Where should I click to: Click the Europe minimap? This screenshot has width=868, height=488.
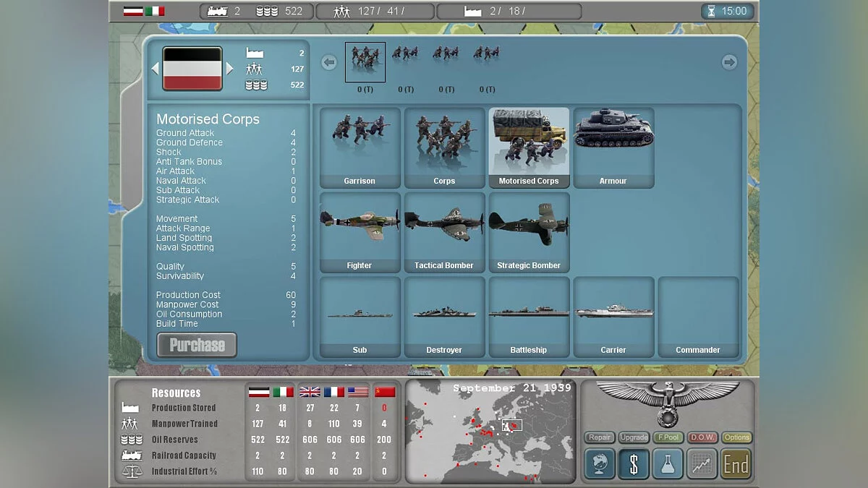490,431
